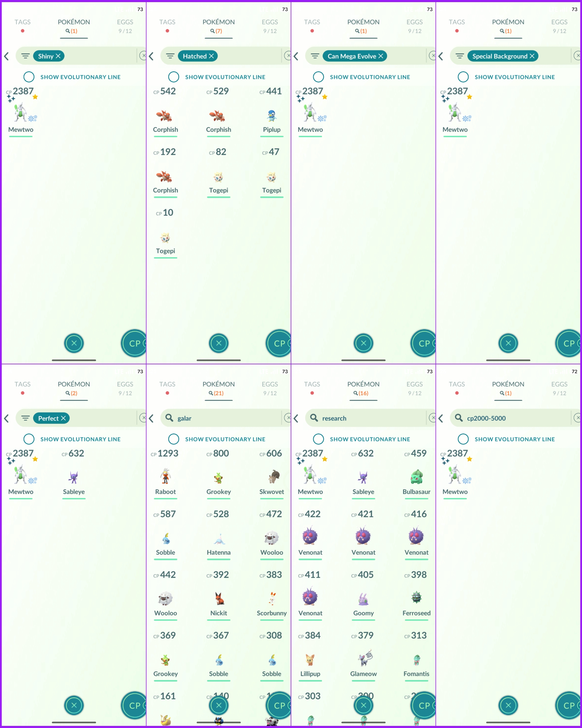
Task: Tap the magnifier icon in the cp2000-5000 search
Action: pyautogui.click(x=459, y=418)
